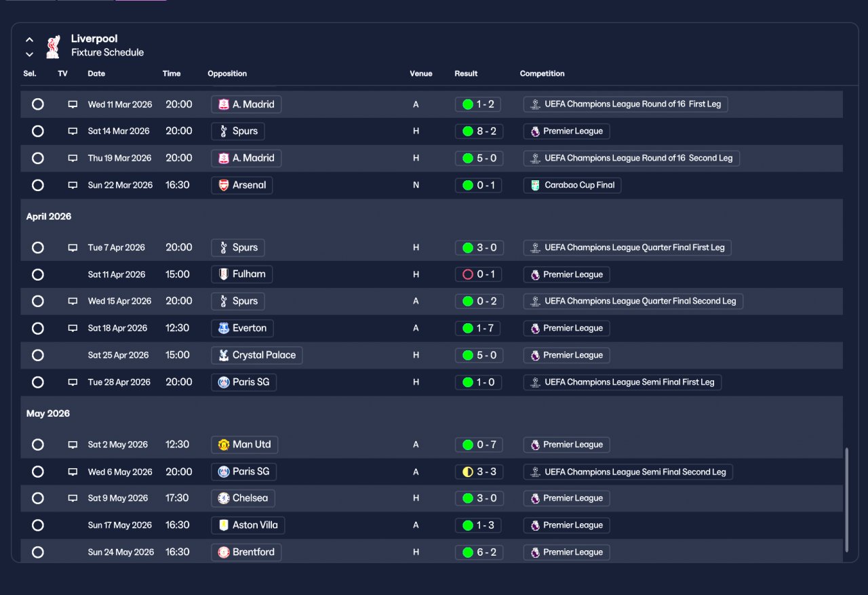This screenshot has height=595, width=868.
Task: Click the up chevron beside Liverpool
Action: pyautogui.click(x=29, y=40)
